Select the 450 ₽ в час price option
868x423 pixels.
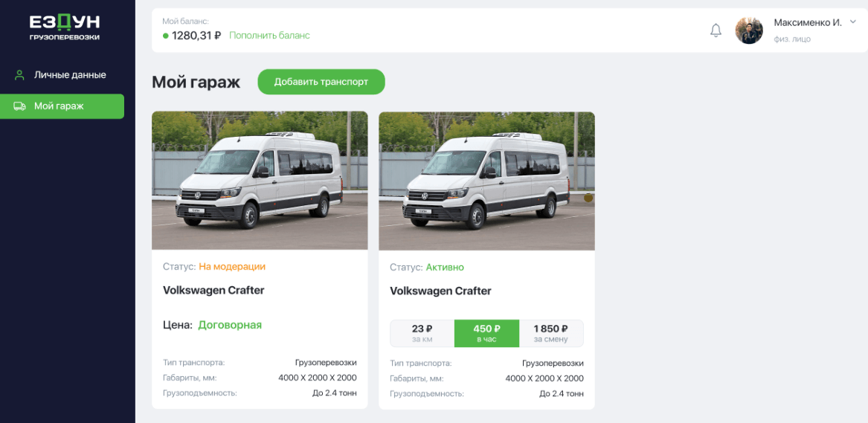pos(486,334)
